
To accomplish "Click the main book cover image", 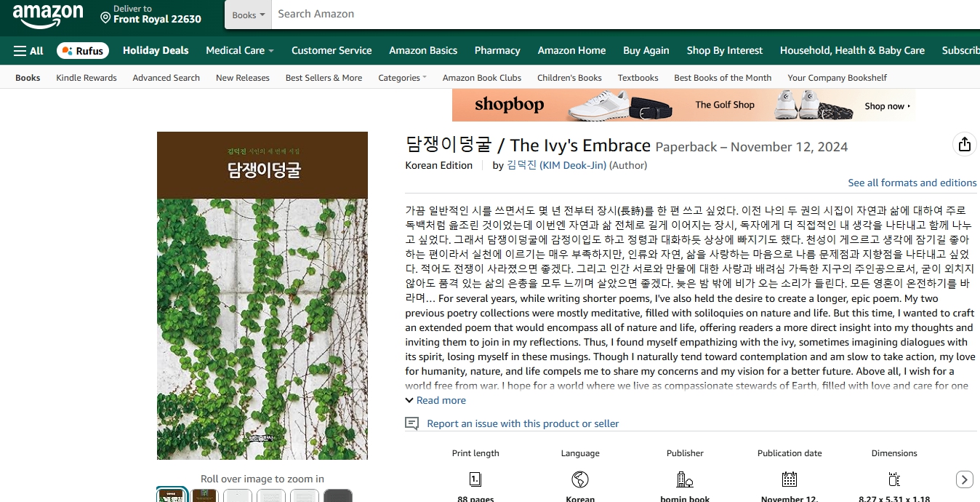I will [x=262, y=295].
